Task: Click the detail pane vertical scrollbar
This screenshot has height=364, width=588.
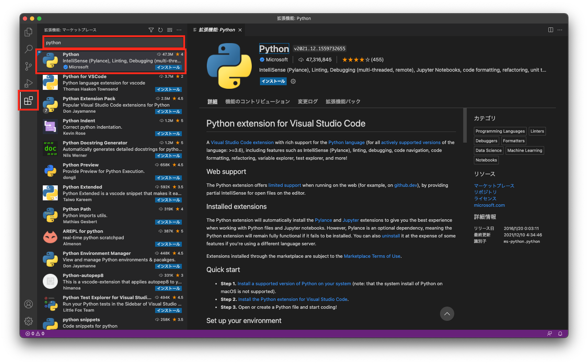Action: coord(465,125)
